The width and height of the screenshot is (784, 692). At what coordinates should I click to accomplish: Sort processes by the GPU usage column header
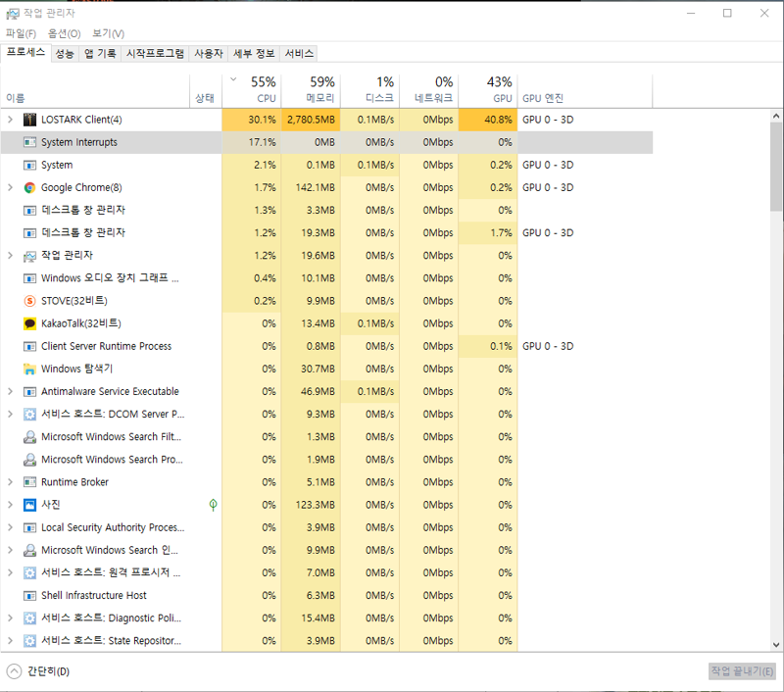coord(488,90)
